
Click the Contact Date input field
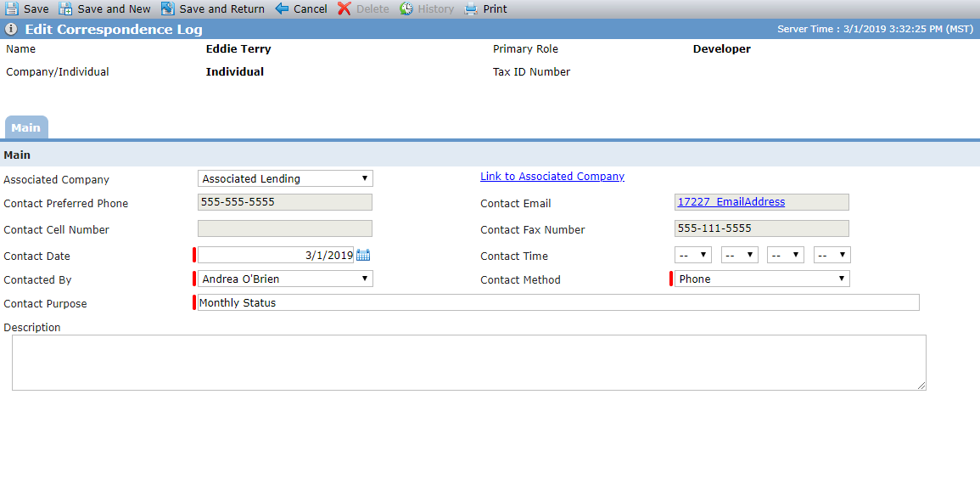[x=277, y=255]
